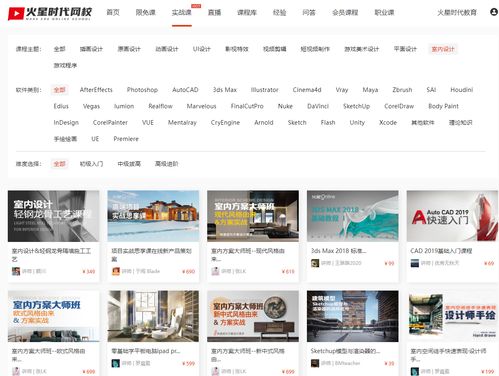
Task: Click the CAD 2019基础入门课程 title
Action: (x=441, y=251)
